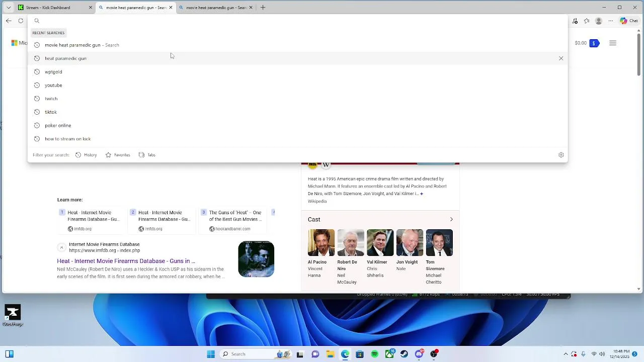Open Xbox app from the taskbar
Screen dimensions: 644x362
pyautogui.click(x=390, y=354)
